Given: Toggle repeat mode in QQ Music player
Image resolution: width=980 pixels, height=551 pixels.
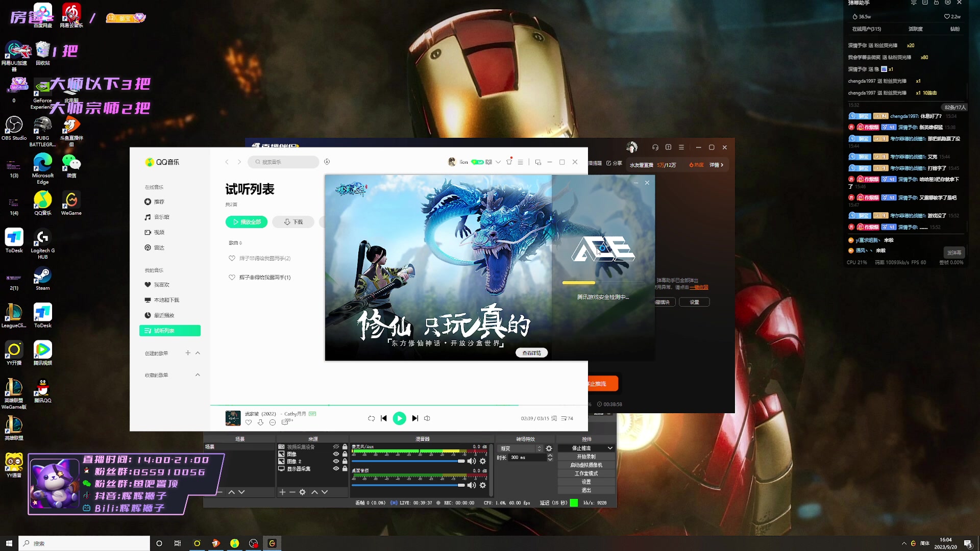Looking at the screenshot, I should (x=371, y=418).
